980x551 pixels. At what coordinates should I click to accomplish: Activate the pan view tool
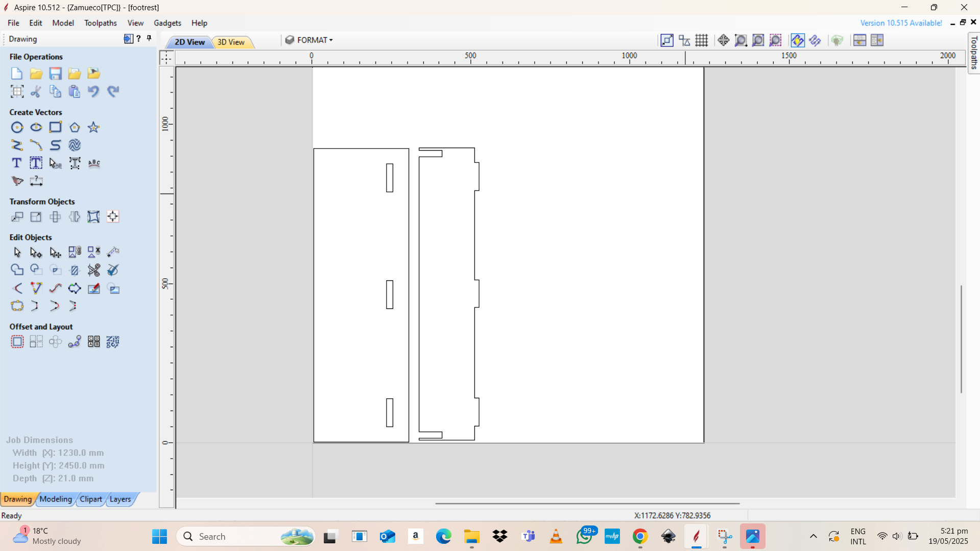pos(723,40)
